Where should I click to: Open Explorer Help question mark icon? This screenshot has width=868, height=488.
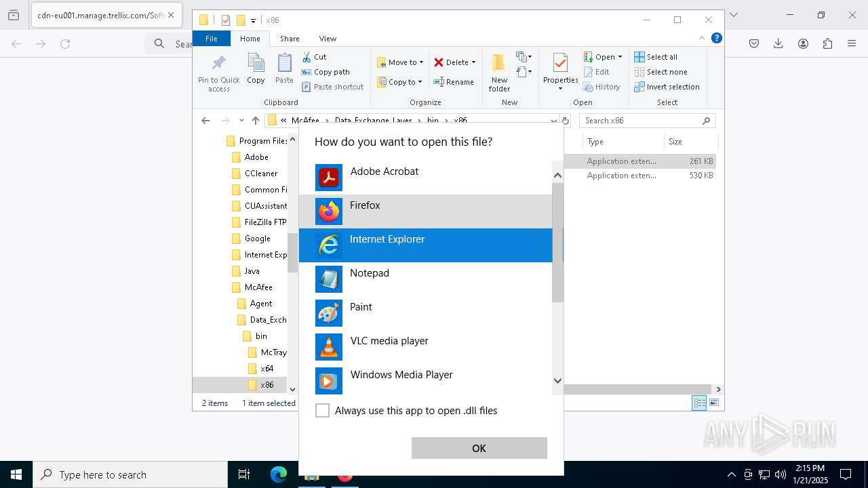pos(716,39)
